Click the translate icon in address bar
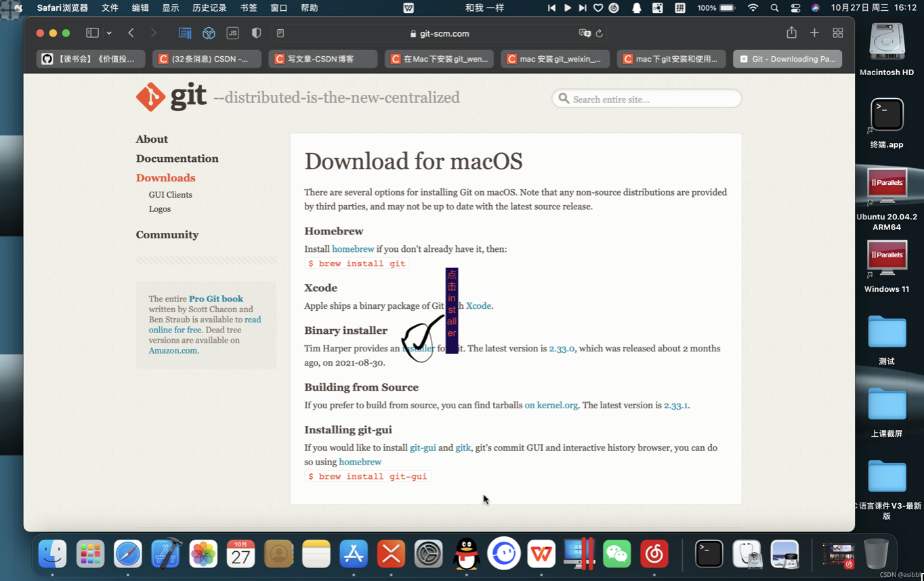The height and width of the screenshot is (581, 924). click(585, 33)
